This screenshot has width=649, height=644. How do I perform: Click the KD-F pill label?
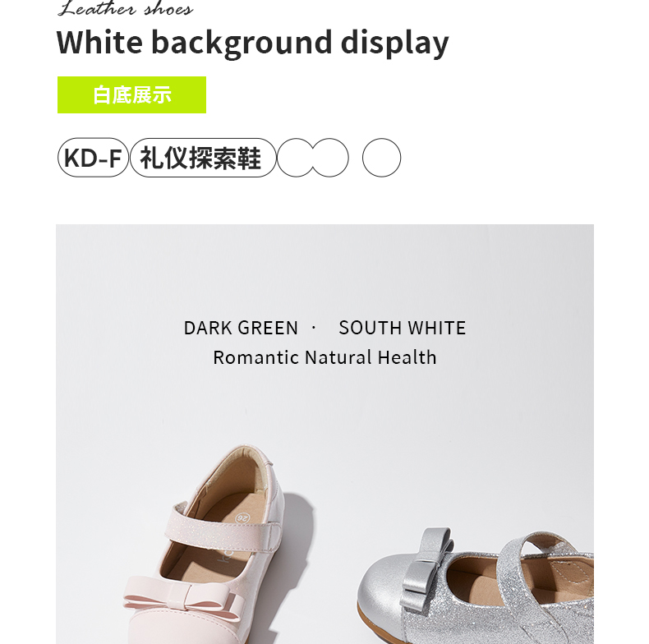tap(93, 158)
